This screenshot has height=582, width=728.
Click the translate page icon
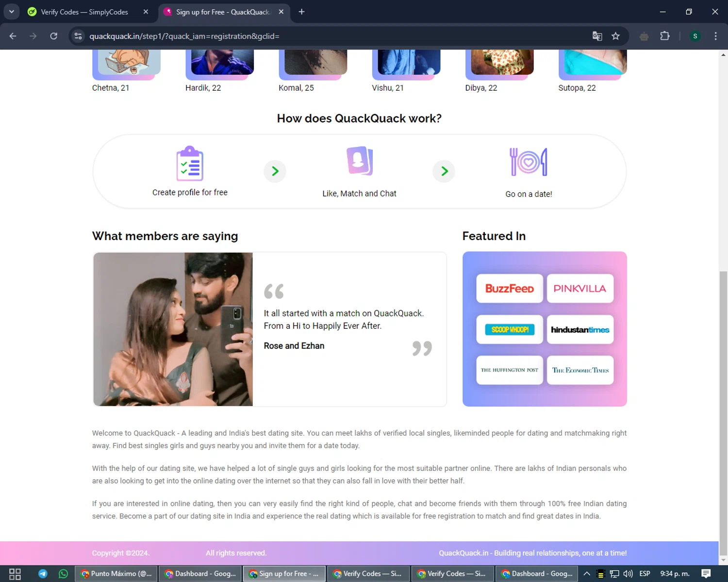pos(597,36)
